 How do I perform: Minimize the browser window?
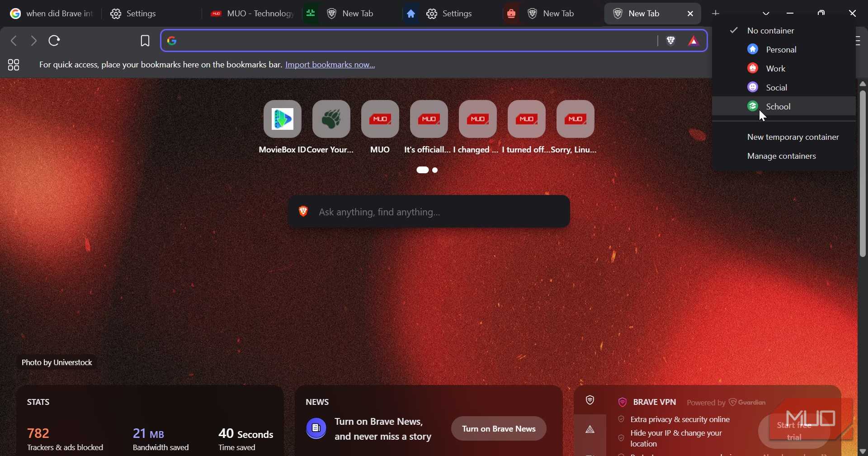(x=791, y=14)
